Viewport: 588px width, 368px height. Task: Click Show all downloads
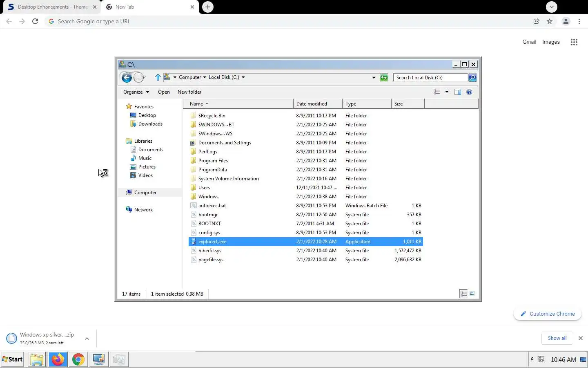pyautogui.click(x=557, y=338)
